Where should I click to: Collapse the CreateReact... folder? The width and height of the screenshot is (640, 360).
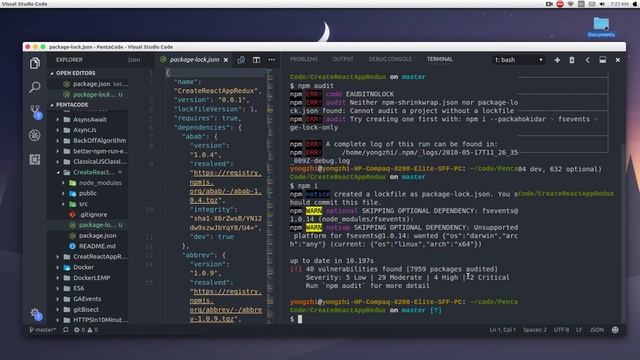tap(94, 172)
